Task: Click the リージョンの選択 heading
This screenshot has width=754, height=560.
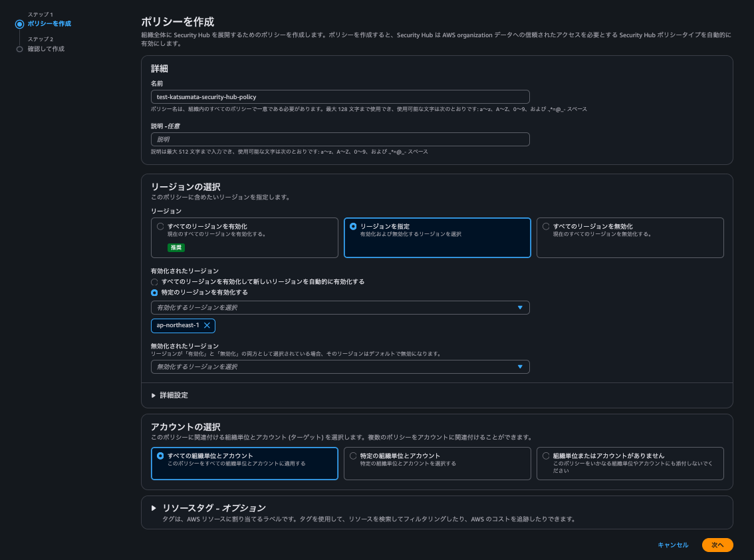Action: click(186, 187)
